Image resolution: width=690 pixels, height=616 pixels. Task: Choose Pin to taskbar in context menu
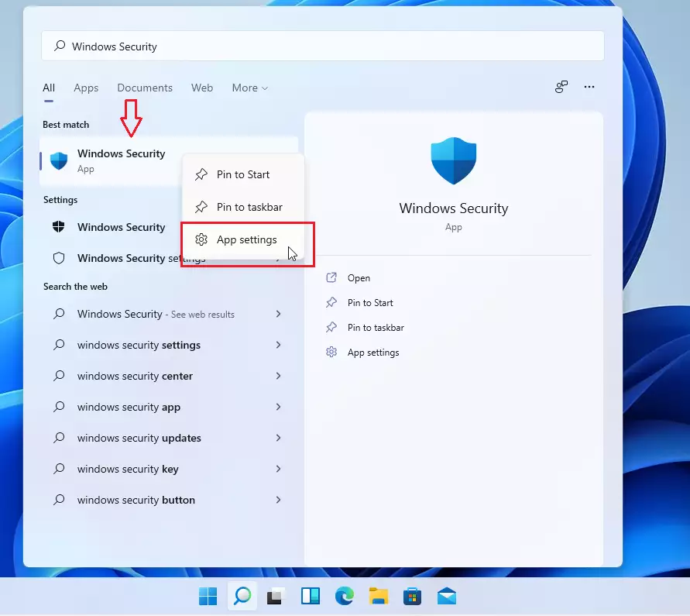pyautogui.click(x=243, y=207)
